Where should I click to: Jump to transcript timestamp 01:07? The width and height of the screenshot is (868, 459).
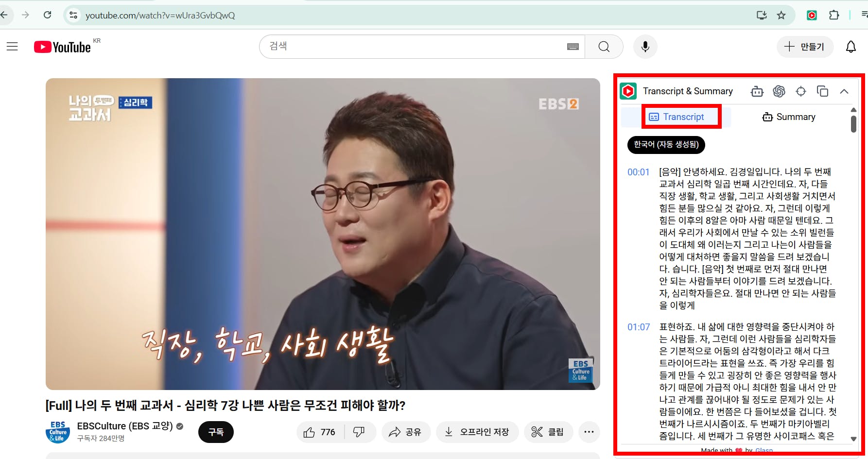tap(638, 327)
